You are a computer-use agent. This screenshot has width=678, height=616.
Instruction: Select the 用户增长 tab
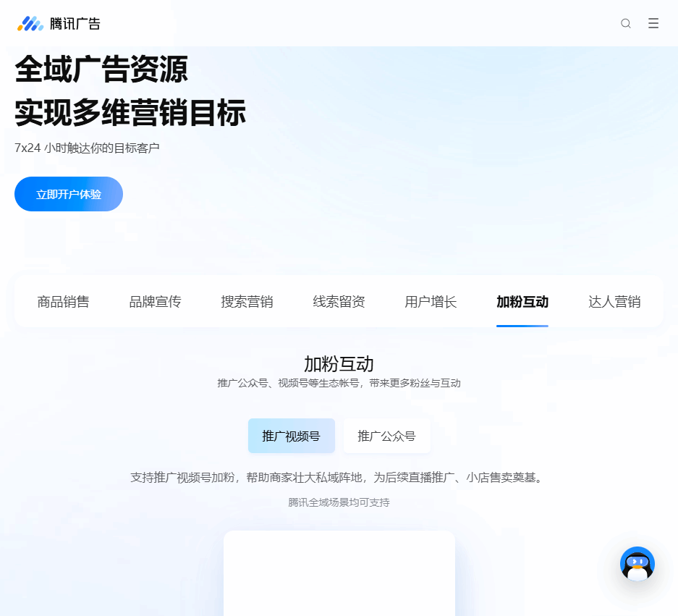click(x=431, y=302)
